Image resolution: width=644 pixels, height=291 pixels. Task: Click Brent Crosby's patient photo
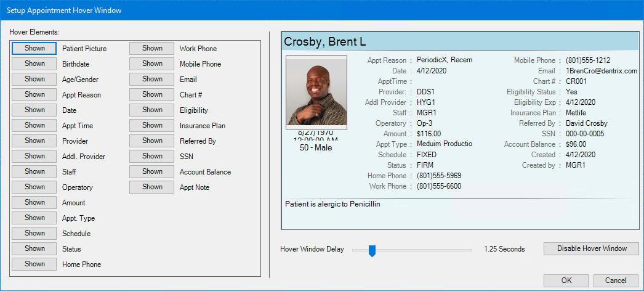click(x=316, y=91)
